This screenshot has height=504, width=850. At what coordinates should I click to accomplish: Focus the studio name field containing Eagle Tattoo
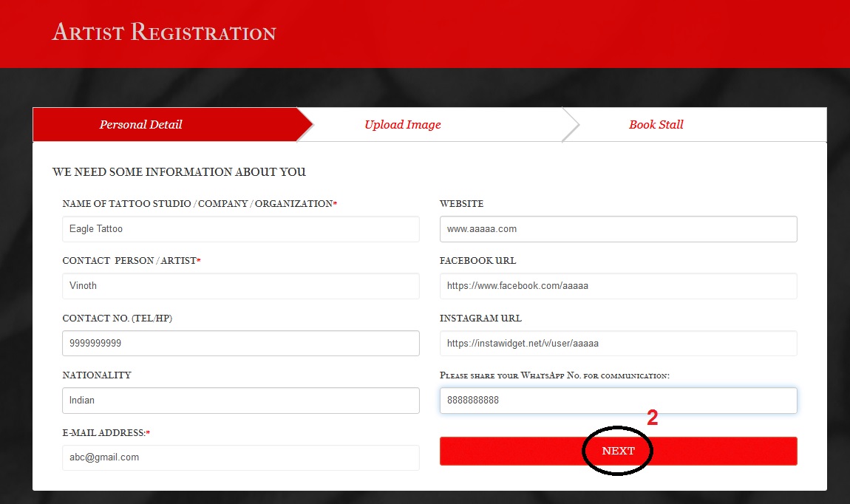[x=240, y=229]
